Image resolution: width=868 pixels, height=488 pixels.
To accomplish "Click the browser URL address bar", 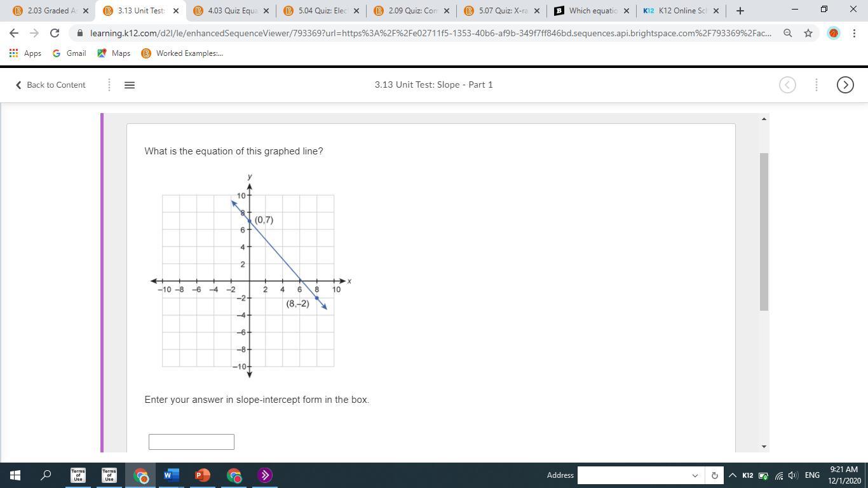I will pos(430,33).
